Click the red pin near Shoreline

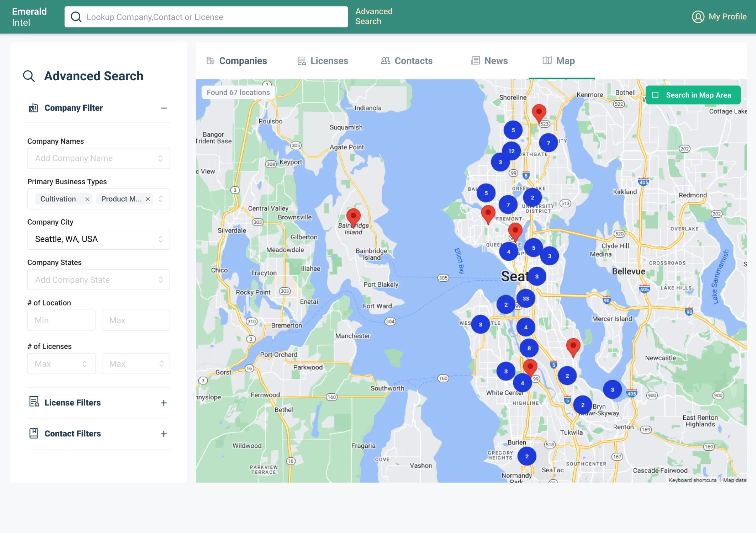(539, 114)
